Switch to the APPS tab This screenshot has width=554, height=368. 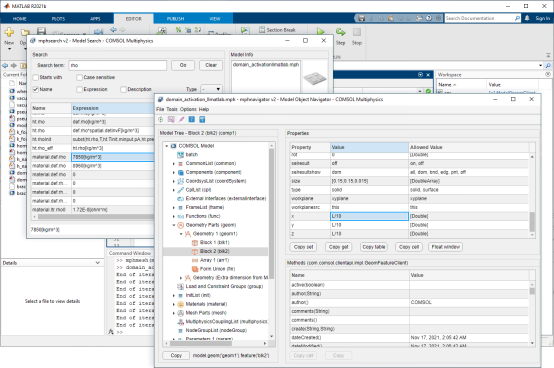click(x=95, y=19)
